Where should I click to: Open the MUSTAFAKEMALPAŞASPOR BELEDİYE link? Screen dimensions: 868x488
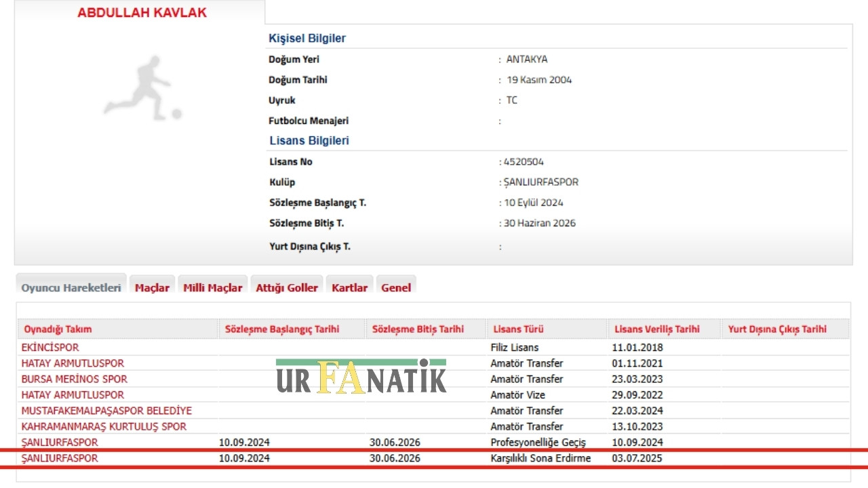[x=106, y=411]
